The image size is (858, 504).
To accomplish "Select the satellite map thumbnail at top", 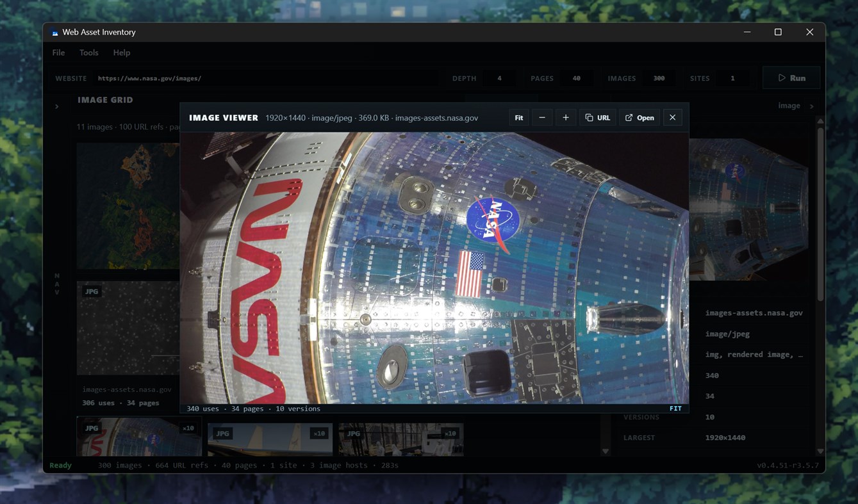I will point(128,206).
